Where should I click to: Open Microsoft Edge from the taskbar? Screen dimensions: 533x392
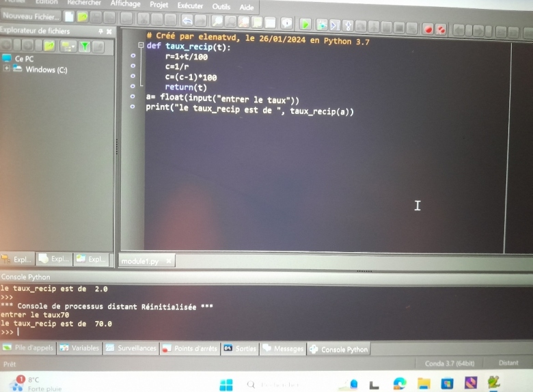(400, 384)
